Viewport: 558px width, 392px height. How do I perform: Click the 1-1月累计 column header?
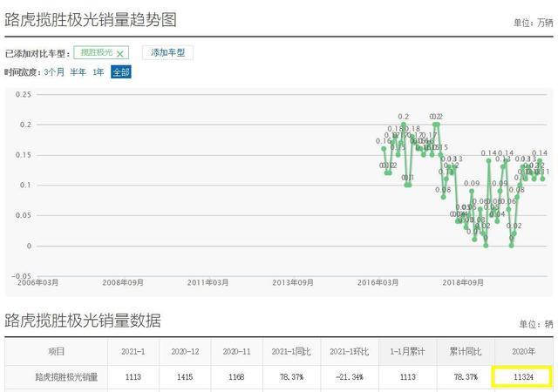(x=407, y=351)
